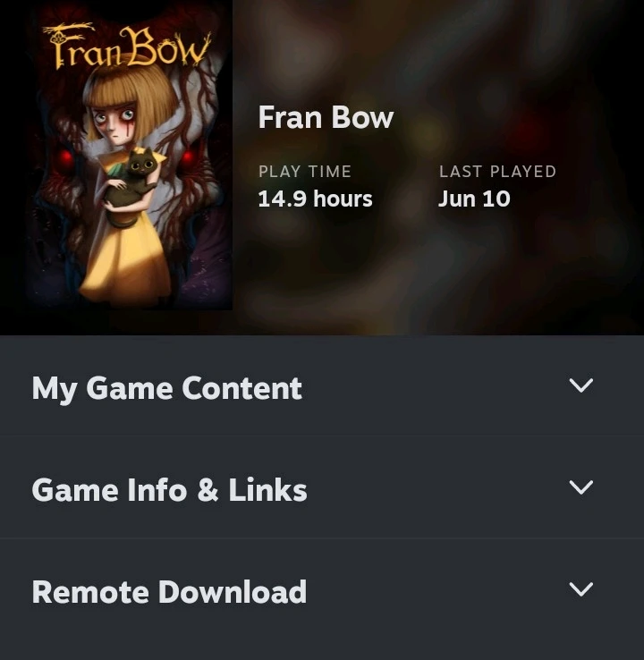Select the 14.9 hours play time value
The width and height of the screenshot is (644, 660).
(315, 199)
